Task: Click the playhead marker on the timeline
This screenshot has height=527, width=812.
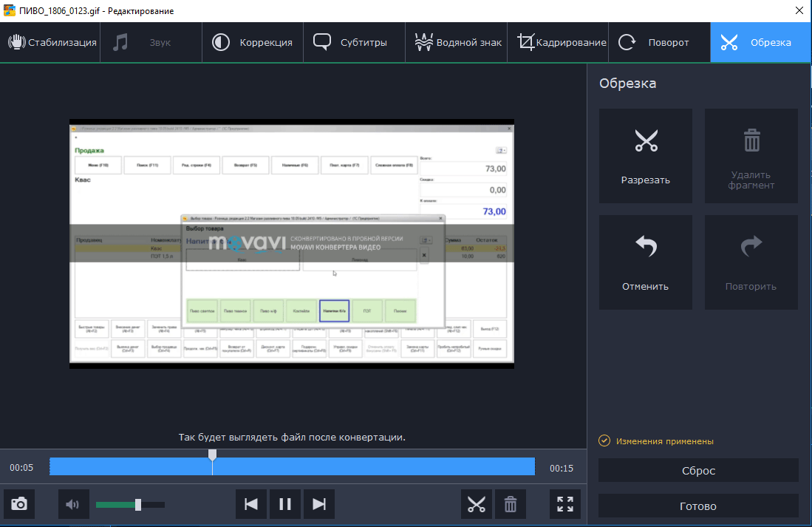Action: tap(212, 455)
